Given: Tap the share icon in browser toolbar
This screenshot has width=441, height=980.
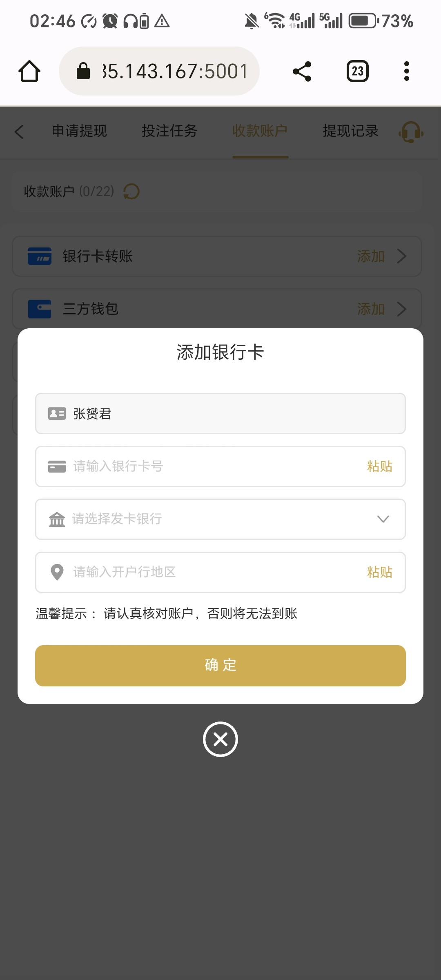Looking at the screenshot, I should pos(302,71).
